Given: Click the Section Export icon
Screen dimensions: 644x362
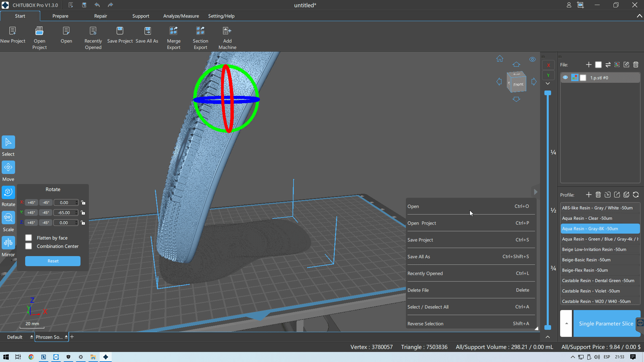Looking at the screenshot, I should (200, 31).
